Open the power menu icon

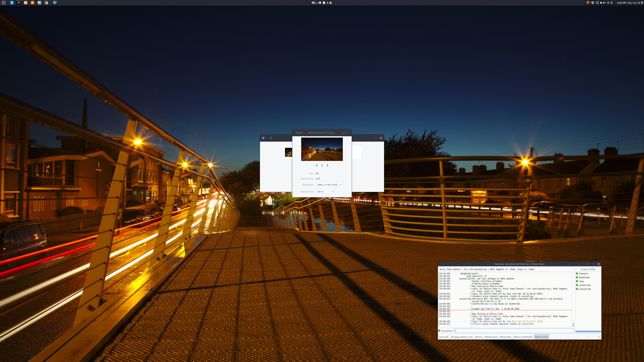611,3
